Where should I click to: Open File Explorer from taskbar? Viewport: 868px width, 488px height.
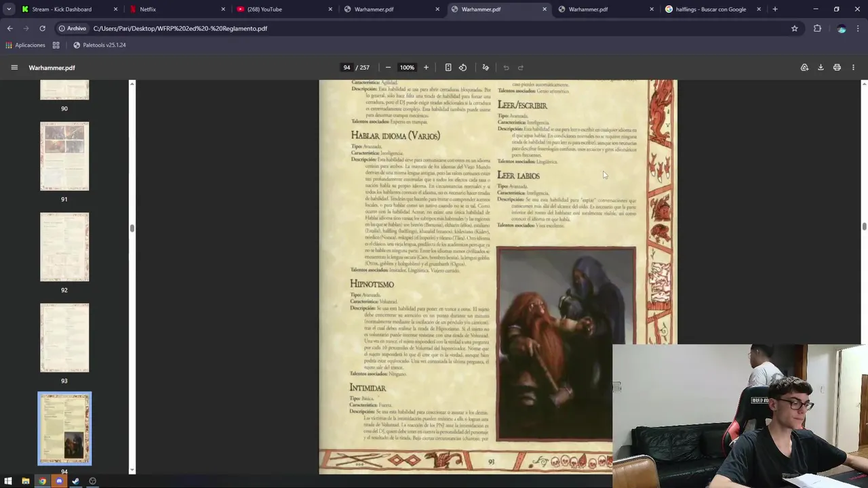26,481
